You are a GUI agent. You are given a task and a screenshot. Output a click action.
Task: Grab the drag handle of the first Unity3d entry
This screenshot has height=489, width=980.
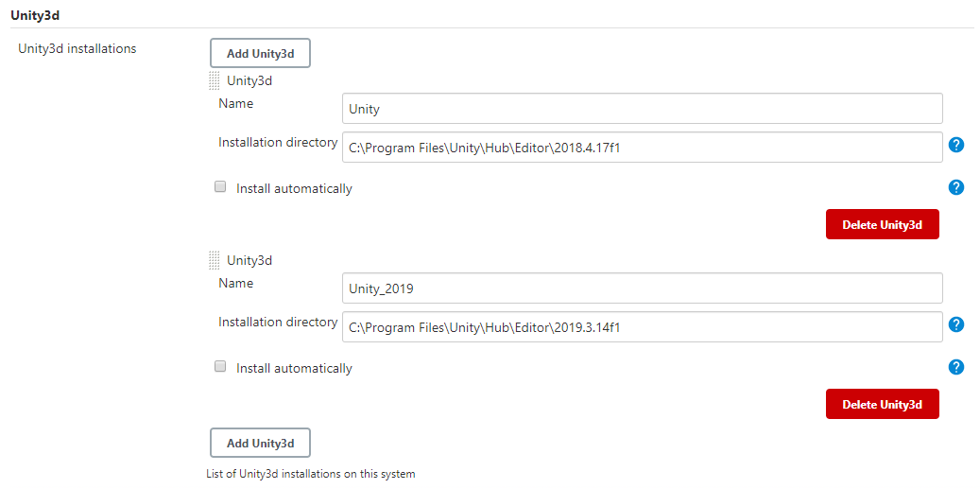pos(215,80)
